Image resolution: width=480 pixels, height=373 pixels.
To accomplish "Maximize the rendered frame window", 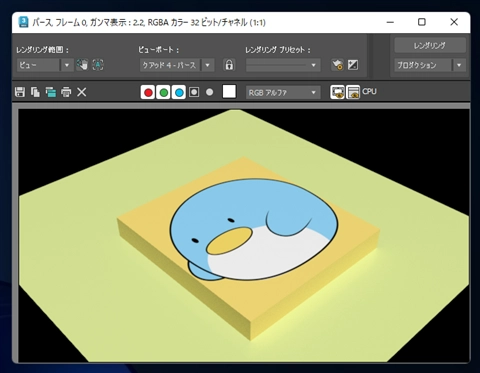I will [422, 22].
